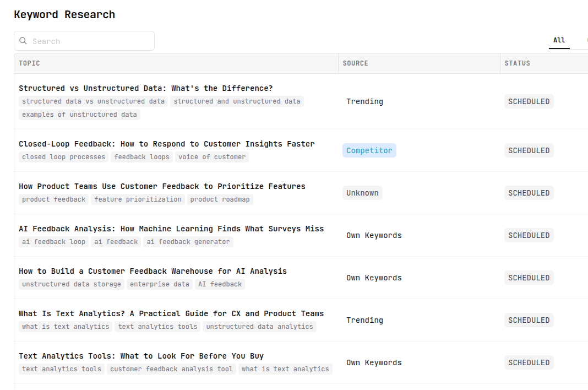This screenshot has height=390, width=588.
Task: Click the SCHEDULED badge on the first row
Action: 529,101
